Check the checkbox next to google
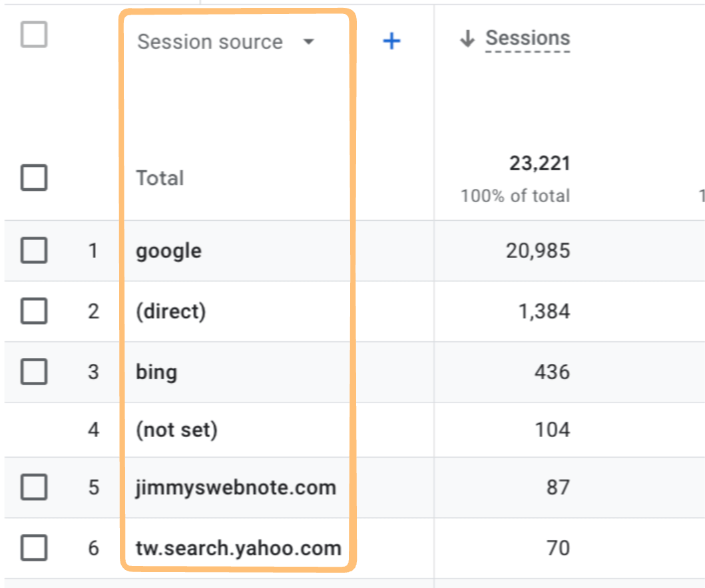The image size is (705, 588). (x=33, y=251)
